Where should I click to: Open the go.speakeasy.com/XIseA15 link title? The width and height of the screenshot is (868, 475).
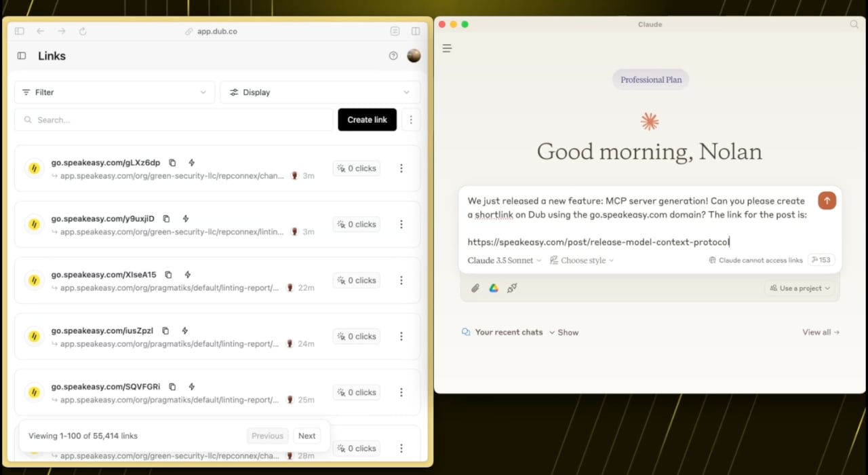104,275
